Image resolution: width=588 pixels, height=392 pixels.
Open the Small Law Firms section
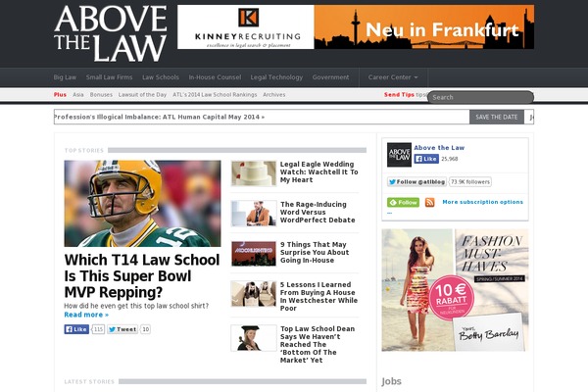pos(109,77)
